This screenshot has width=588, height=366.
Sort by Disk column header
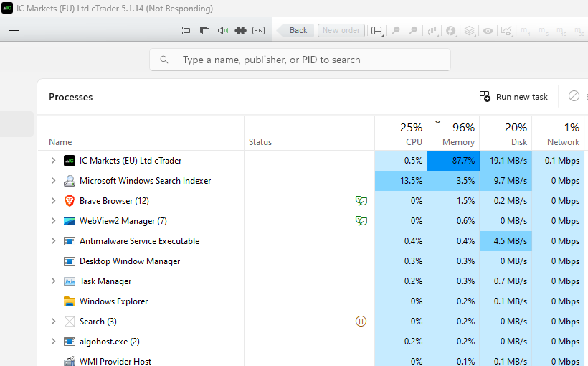[x=506, y=133]
